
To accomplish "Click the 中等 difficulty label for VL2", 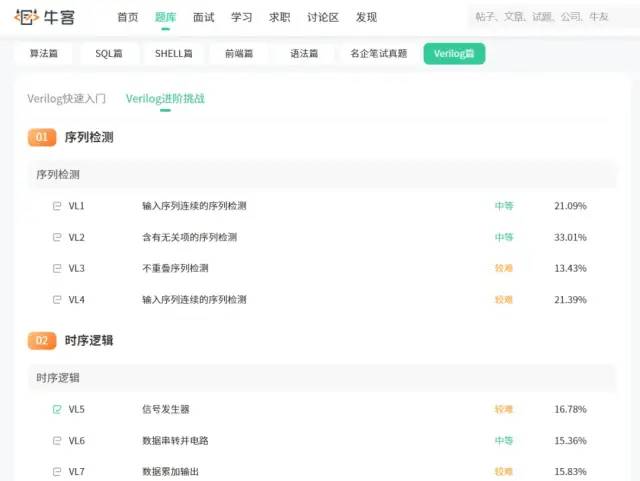I will click(x=504, y=237).
